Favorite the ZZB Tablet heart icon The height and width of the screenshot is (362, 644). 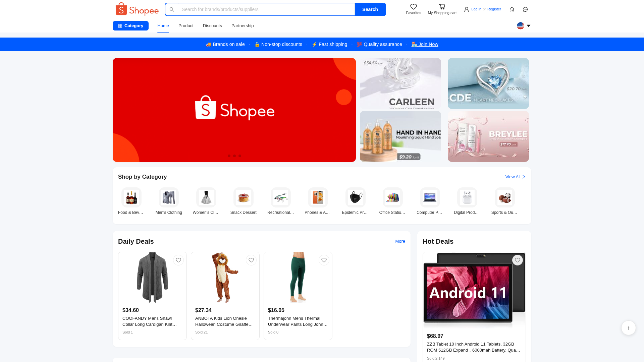point(518,260)
